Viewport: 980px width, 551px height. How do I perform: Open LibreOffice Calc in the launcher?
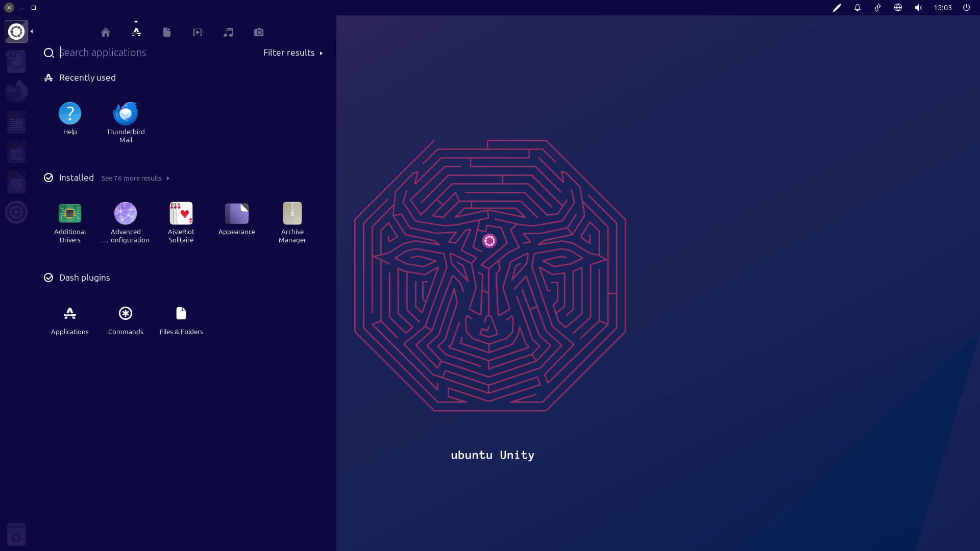[16, 153]
